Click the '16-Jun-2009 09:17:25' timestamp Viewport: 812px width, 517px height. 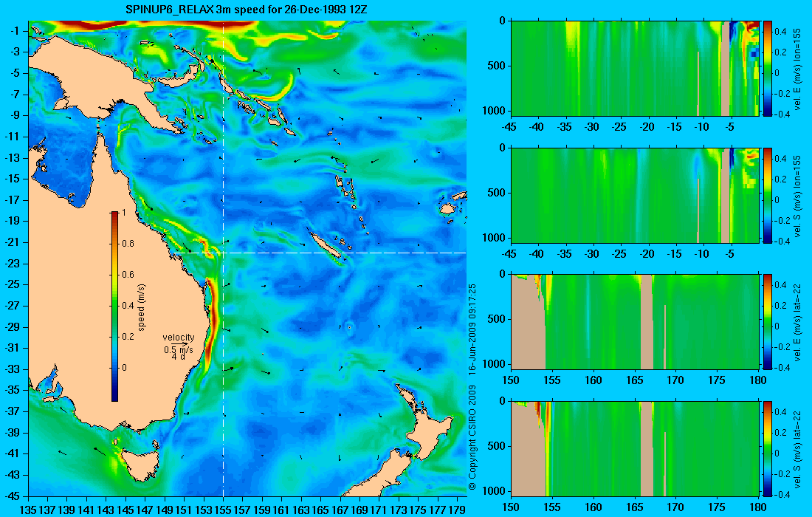click(472, 328)
